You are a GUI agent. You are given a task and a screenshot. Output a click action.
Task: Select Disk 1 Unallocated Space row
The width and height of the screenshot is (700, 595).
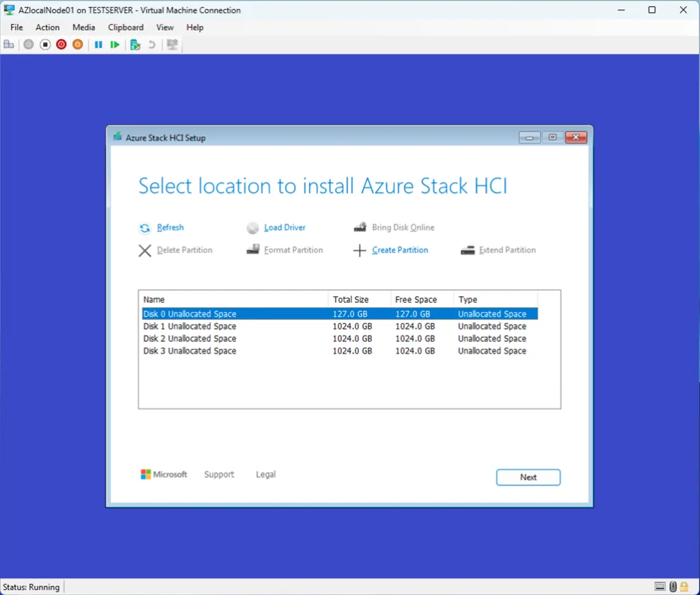190,326
